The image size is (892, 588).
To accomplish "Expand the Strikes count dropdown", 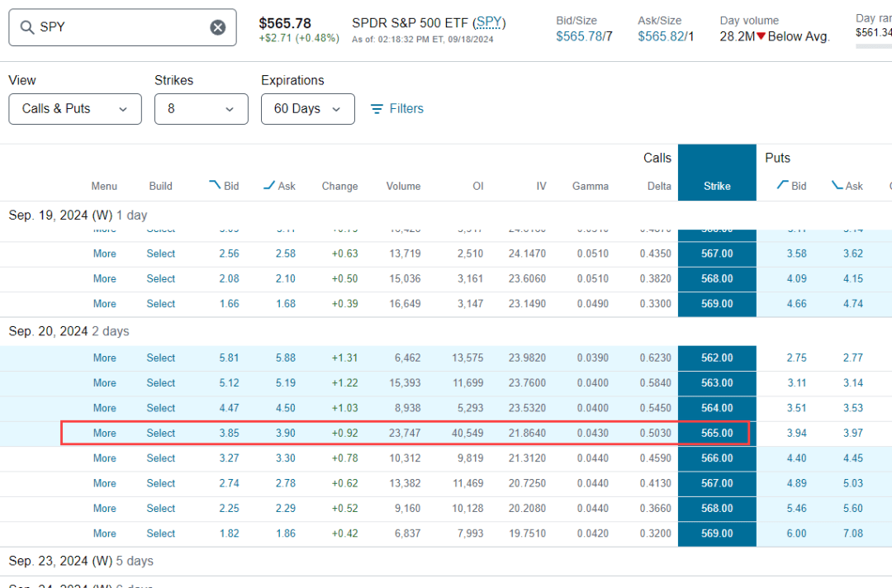I will tap(202, 109).
